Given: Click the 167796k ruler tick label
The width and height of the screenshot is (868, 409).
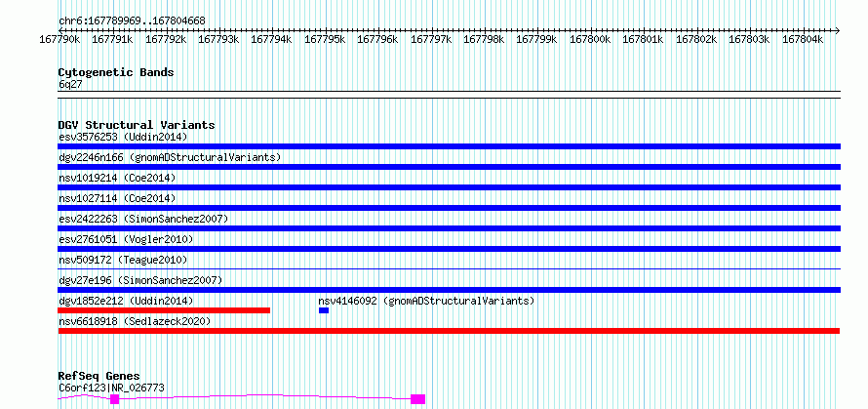Looking at the screenshot, I should (x=378, y=39).
